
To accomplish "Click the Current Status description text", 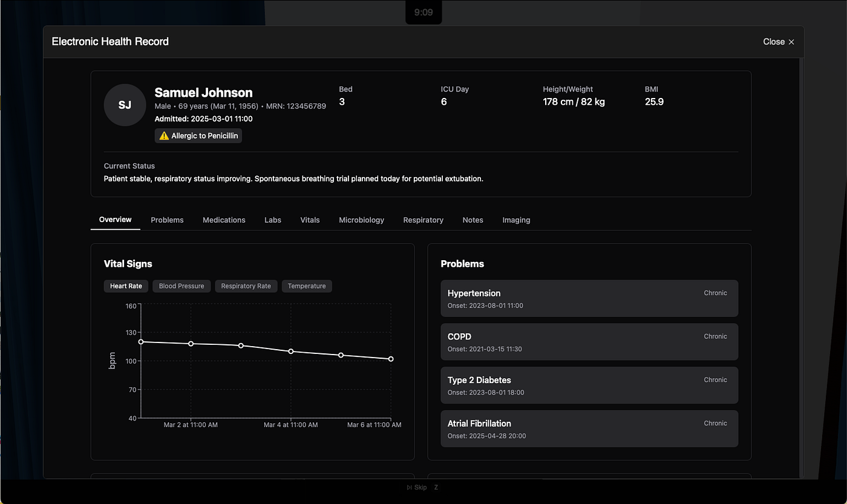I will point(293,179).
